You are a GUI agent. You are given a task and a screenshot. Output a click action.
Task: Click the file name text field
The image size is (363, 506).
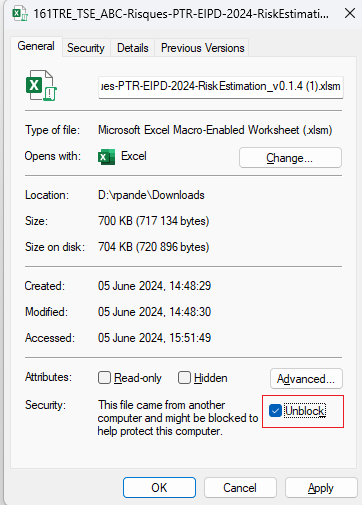tap(221, 87)
